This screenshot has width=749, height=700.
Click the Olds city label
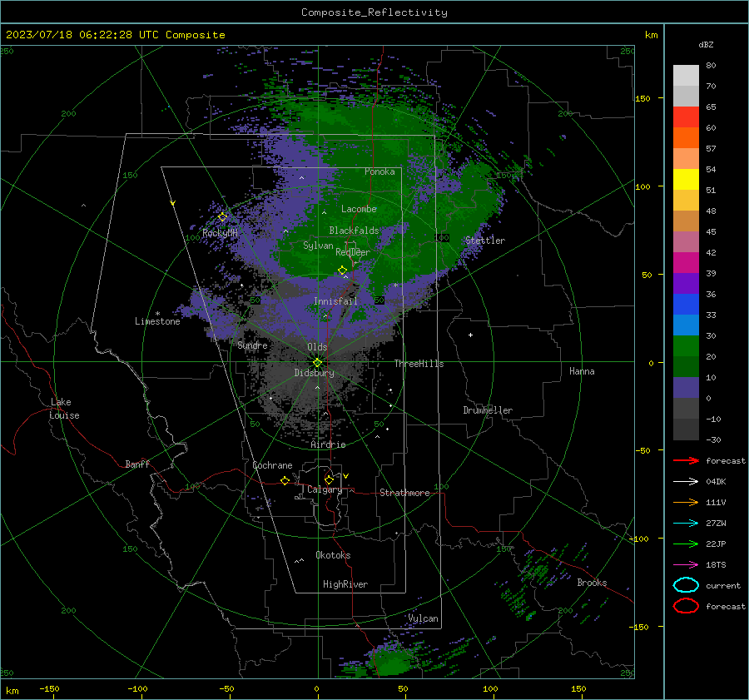tap(317, 347)
